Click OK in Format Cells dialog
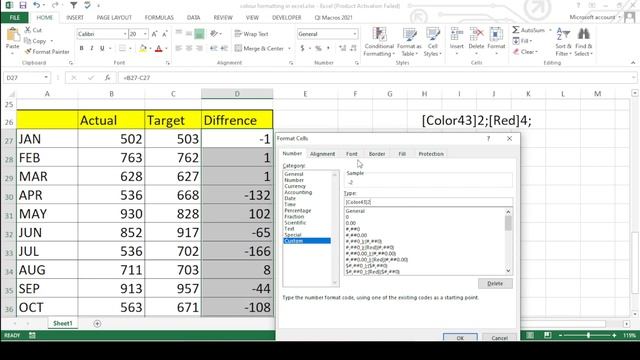Viewport: 640px width, 360px height. [x=460, y=337]
